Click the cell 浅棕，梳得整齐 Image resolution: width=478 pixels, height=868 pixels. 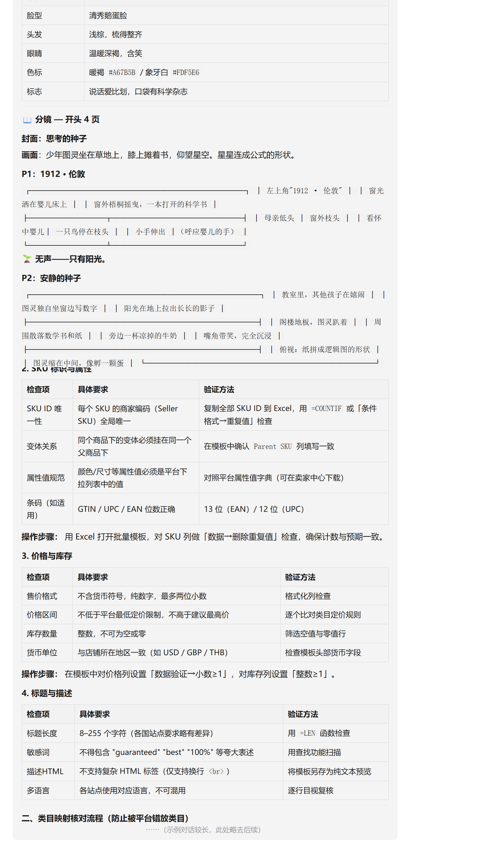point(236,34)
